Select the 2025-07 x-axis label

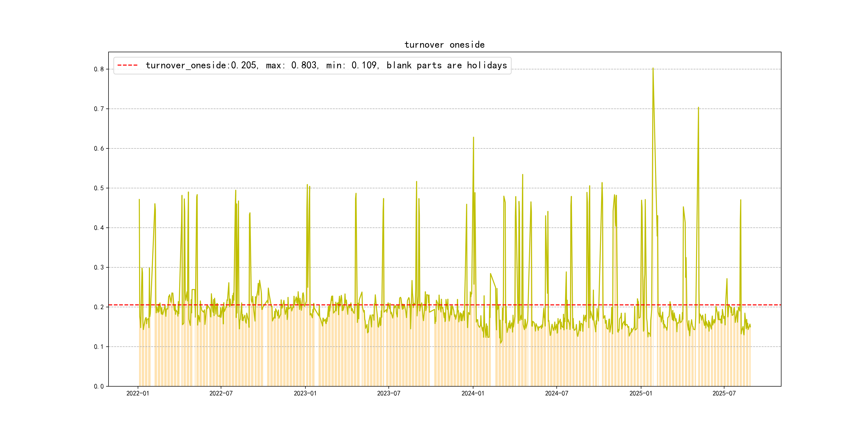(x=724, y=394)
